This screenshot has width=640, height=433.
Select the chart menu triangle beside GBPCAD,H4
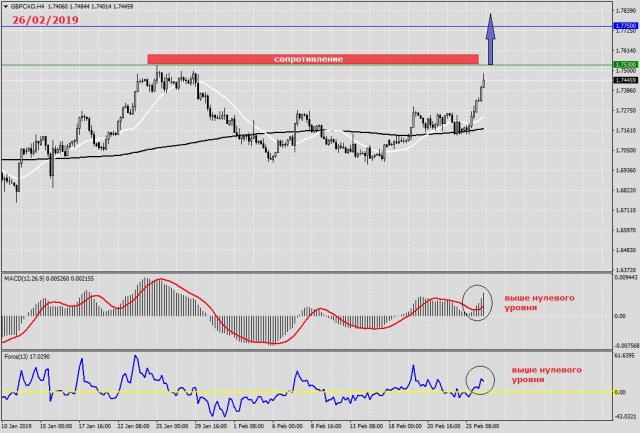click(x=4, y=7)
